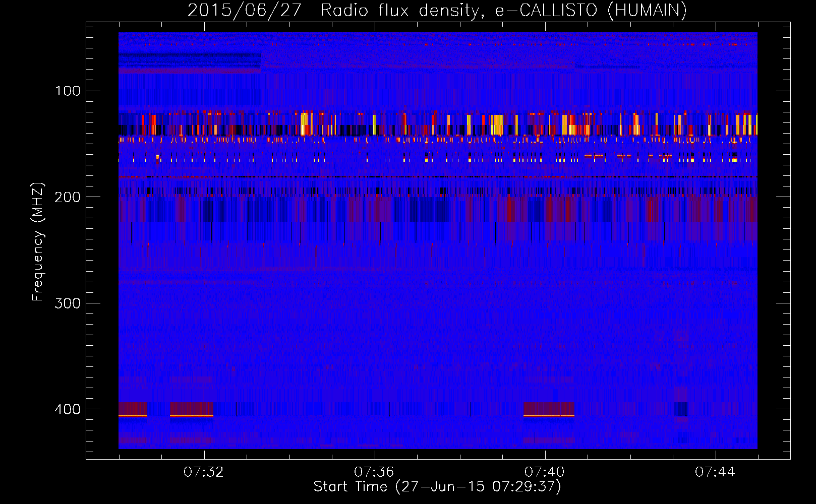Click the "Frequency (MHZ)" axis label
This screenshot has height=504, width=816.
38,242
